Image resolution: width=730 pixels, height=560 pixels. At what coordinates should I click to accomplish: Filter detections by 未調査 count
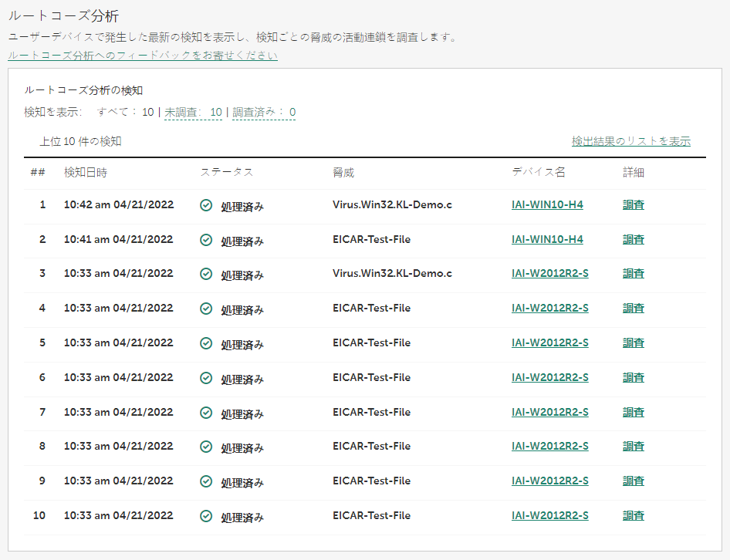point(193,113)
